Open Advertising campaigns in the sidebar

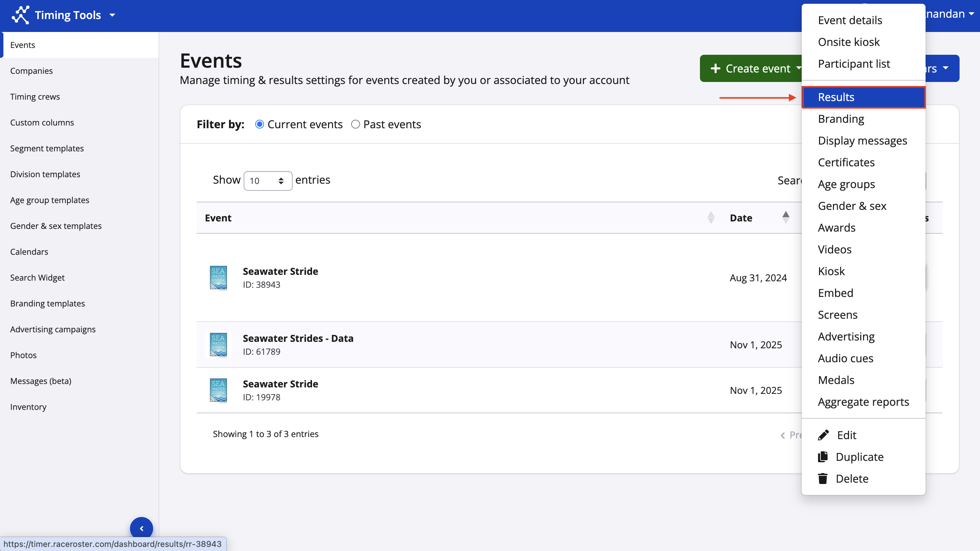click(x=53, y=329)
